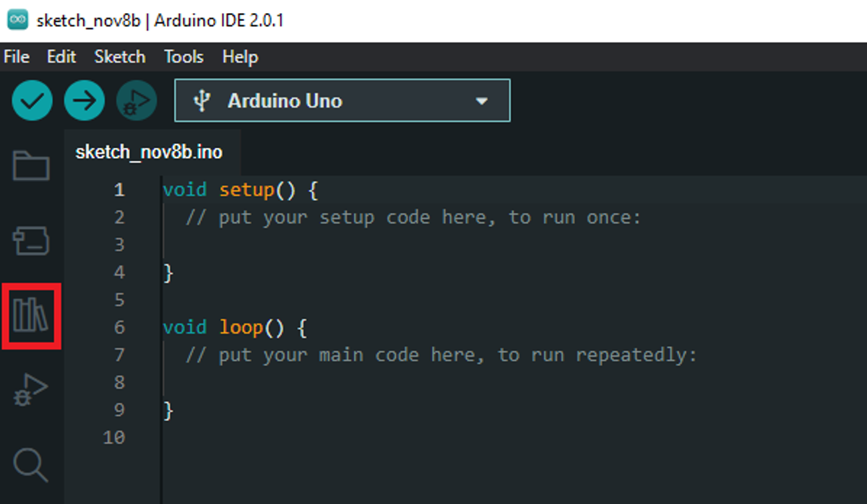Place cursor on loop function name

(241, 328)
